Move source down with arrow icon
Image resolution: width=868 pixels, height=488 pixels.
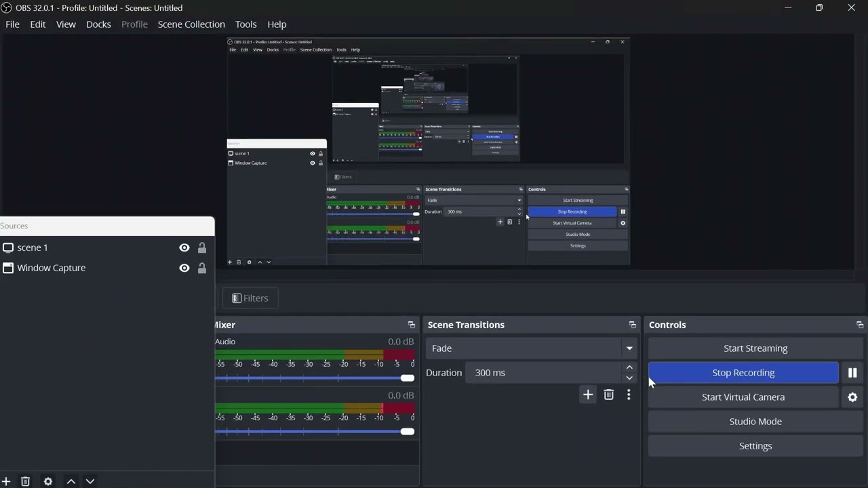pos(90,481)
